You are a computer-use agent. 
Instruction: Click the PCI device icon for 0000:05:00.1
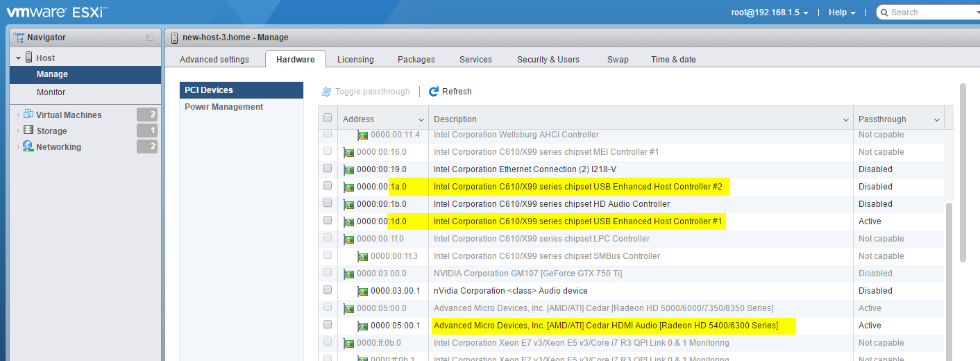(363, 326)
